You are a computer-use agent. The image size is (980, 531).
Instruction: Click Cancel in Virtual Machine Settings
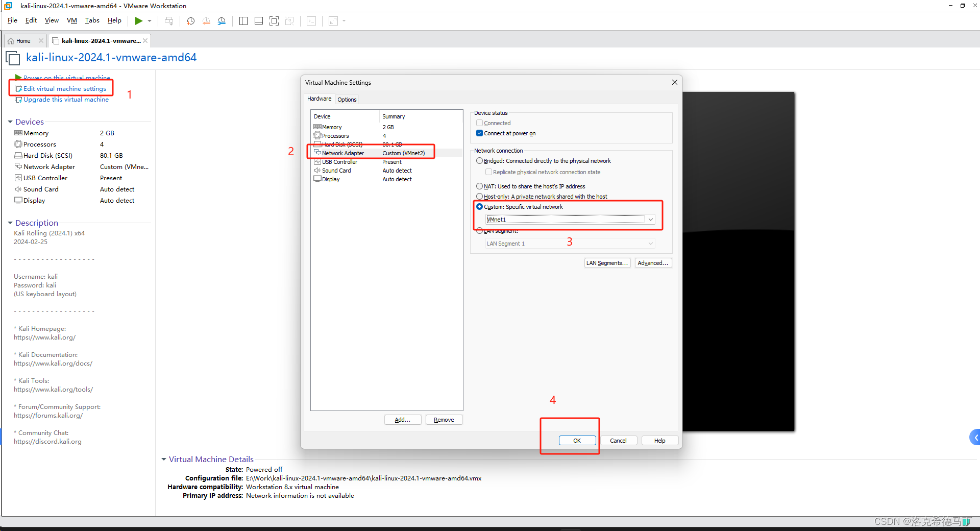click(x=619, y=441)
